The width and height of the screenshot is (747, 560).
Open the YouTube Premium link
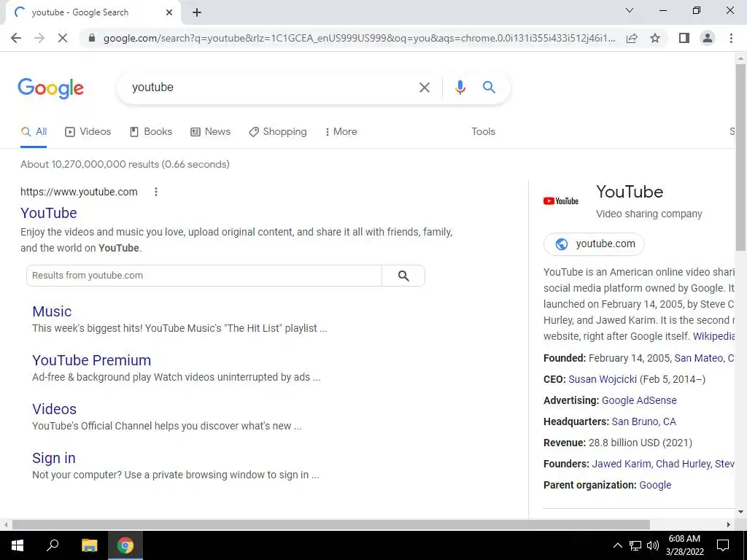point(91,360)
